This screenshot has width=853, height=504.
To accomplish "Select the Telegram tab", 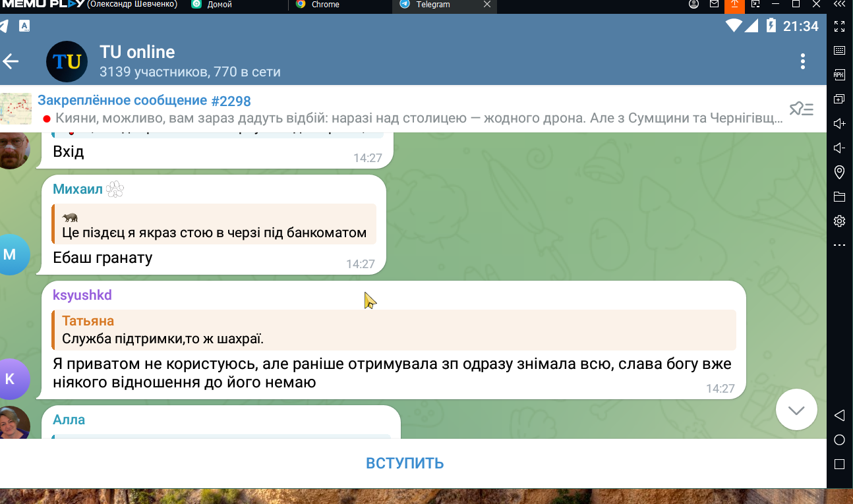I will coord(433,5).
